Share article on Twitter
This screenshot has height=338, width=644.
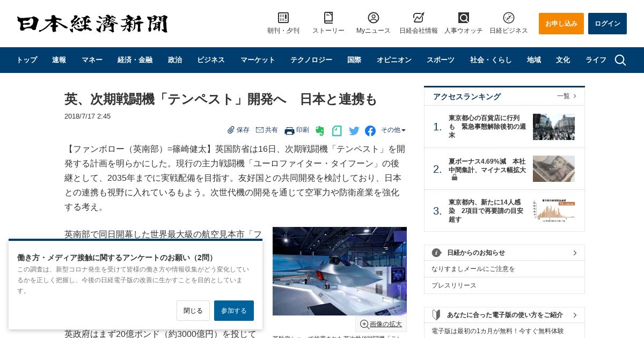(x=354, y=130)
